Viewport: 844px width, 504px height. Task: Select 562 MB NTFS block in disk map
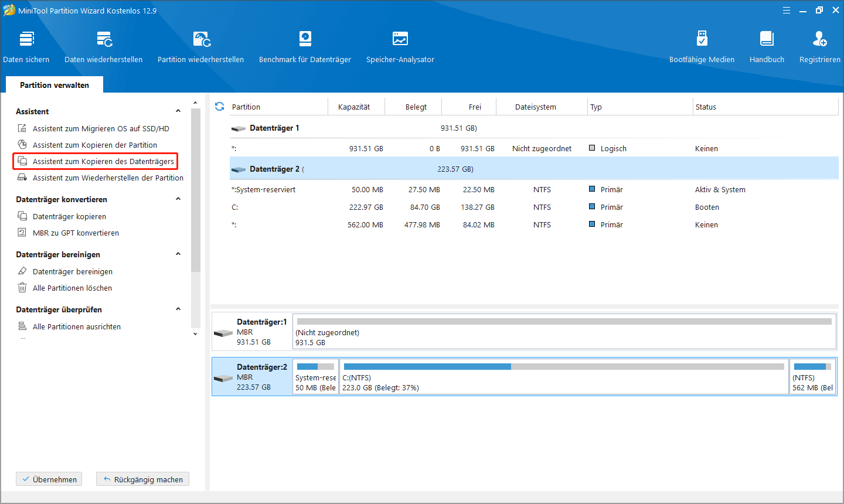point(812,377)
